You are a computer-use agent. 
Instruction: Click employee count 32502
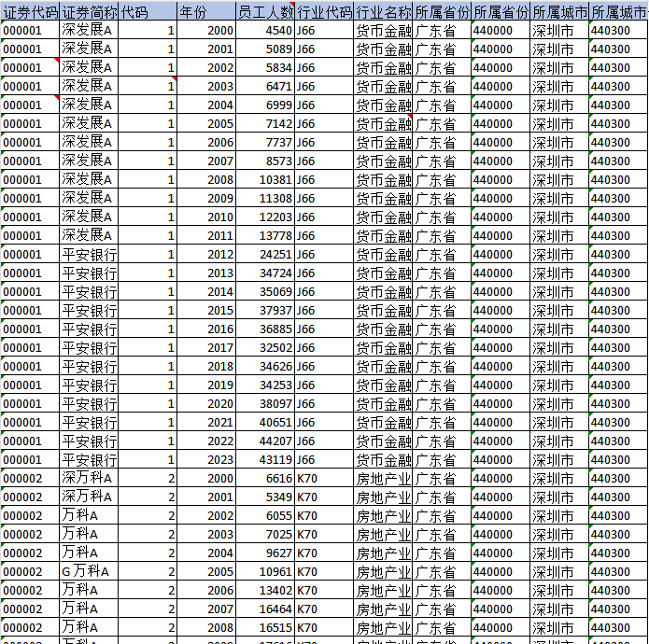265,347
